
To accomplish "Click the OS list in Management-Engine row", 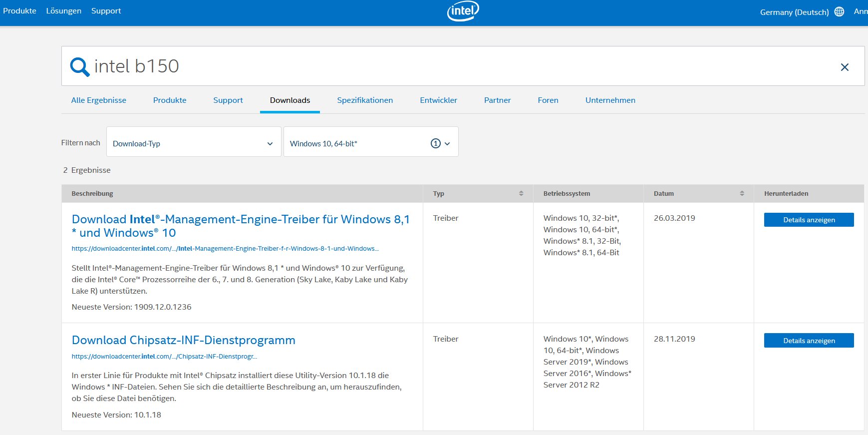I will tap(582, 235).
